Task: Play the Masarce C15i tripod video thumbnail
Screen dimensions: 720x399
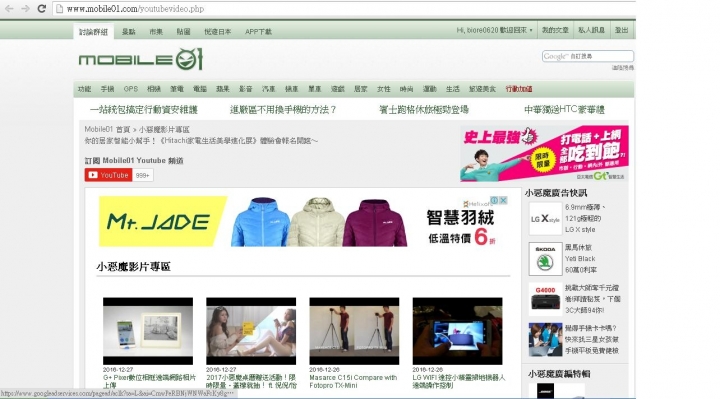Action: pos(354,331)
